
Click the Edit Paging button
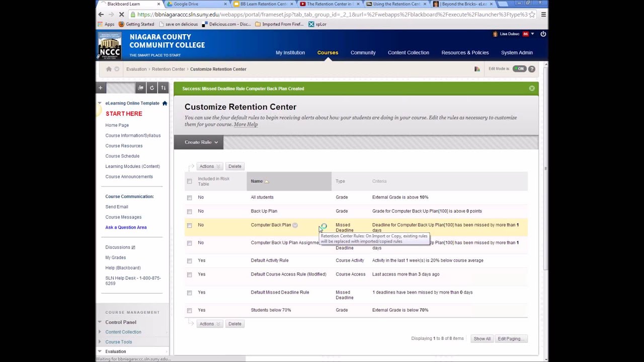[511, 339]
